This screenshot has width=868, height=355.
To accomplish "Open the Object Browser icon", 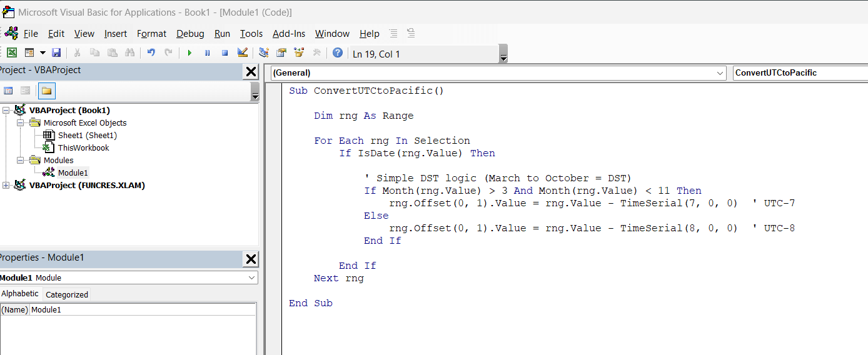I will coord(299,53).
